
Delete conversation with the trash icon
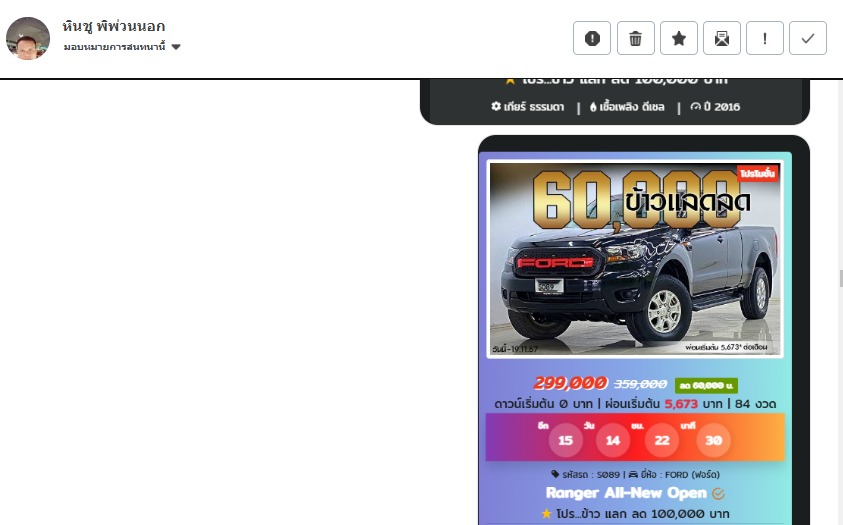(635, 38)
